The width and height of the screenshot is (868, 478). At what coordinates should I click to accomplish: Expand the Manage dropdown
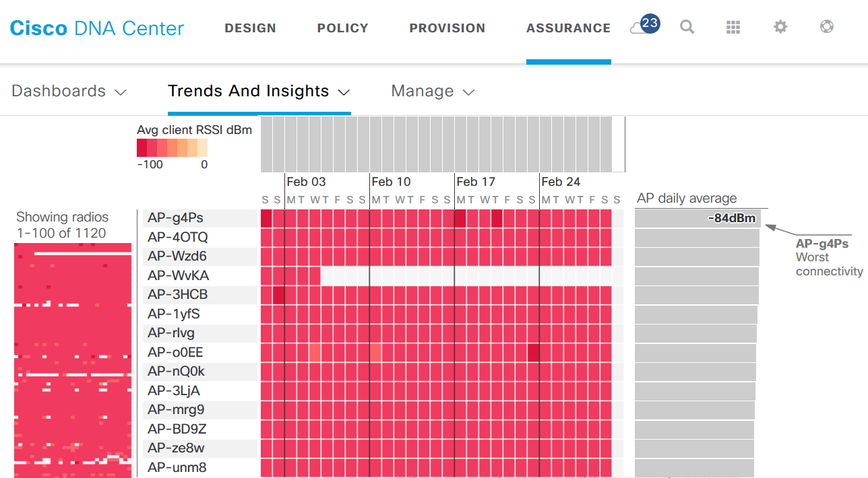(433, 92)
